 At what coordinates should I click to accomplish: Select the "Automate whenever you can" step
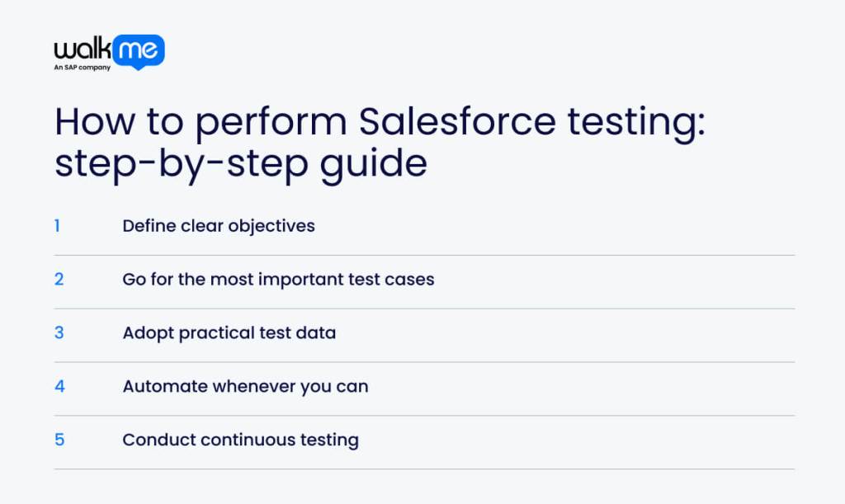[245, 386]
